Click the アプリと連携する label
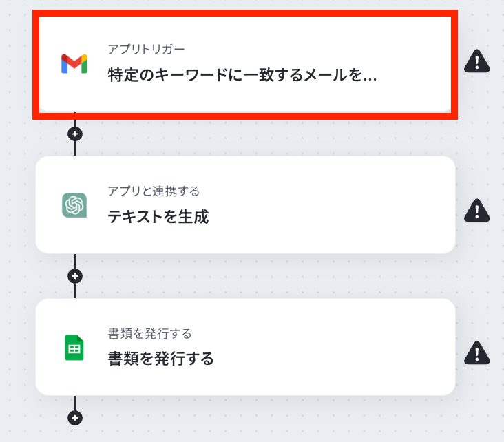Screen dimensions: 504x442 [154, 191]
